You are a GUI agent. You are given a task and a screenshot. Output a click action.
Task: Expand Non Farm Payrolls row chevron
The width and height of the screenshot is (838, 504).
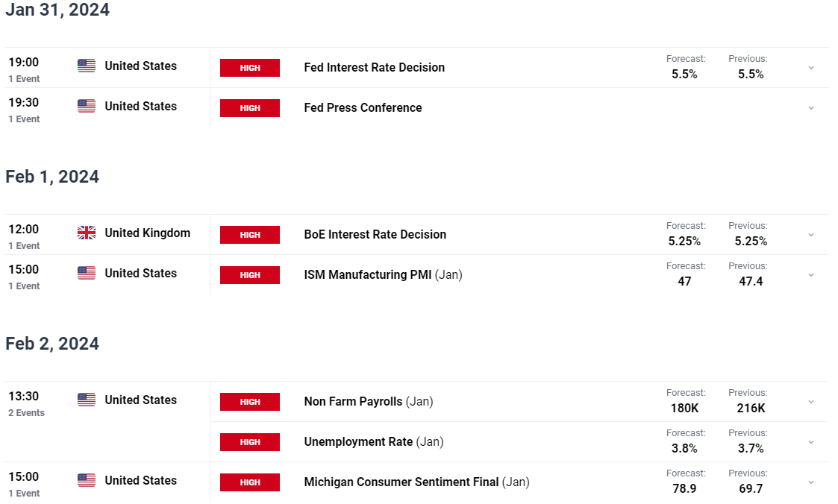(810, 402)
